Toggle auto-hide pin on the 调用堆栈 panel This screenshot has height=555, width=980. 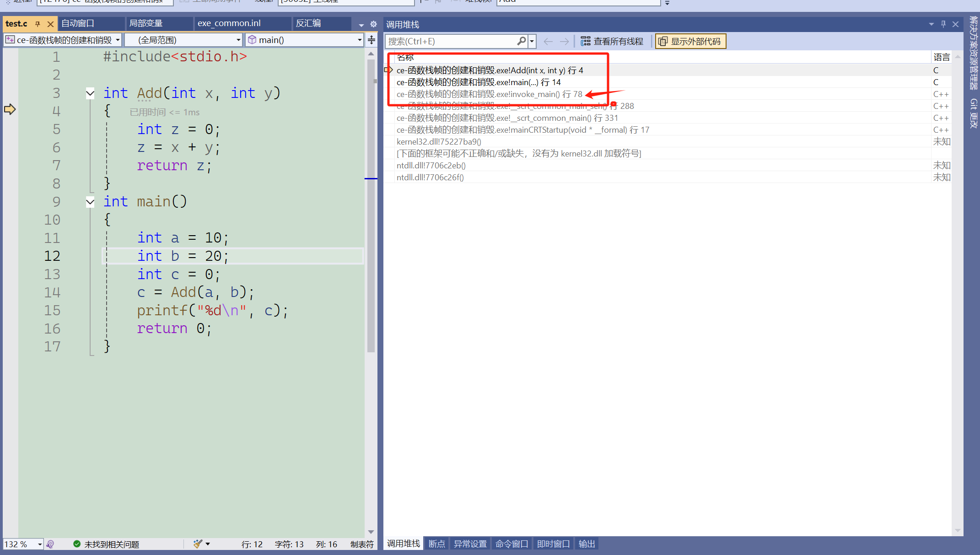tap(943, 24)
